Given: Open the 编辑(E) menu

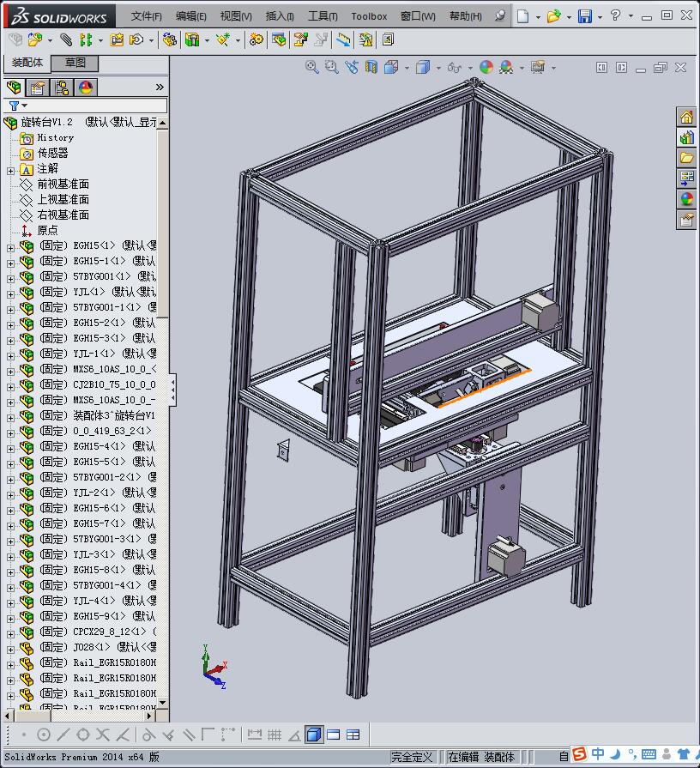Looking at the screenshot, I should (x=191, y=16).
